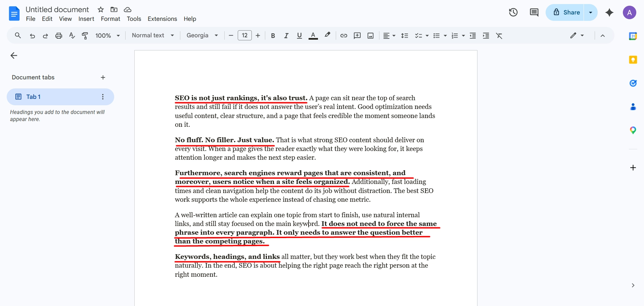This screenshot has height=306, width=644.
Task: Open the Help menu
Action: pos(190,19)
